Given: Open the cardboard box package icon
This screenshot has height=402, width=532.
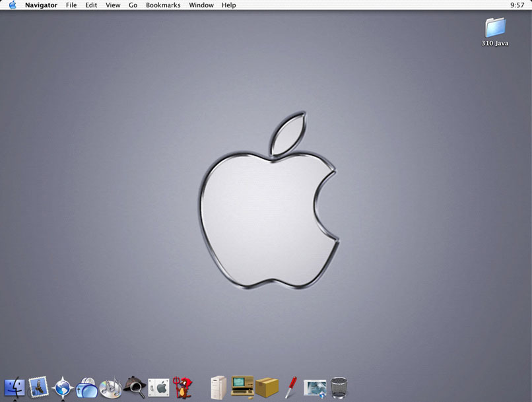Looking at the screenshot, I should tap(267, 387).
